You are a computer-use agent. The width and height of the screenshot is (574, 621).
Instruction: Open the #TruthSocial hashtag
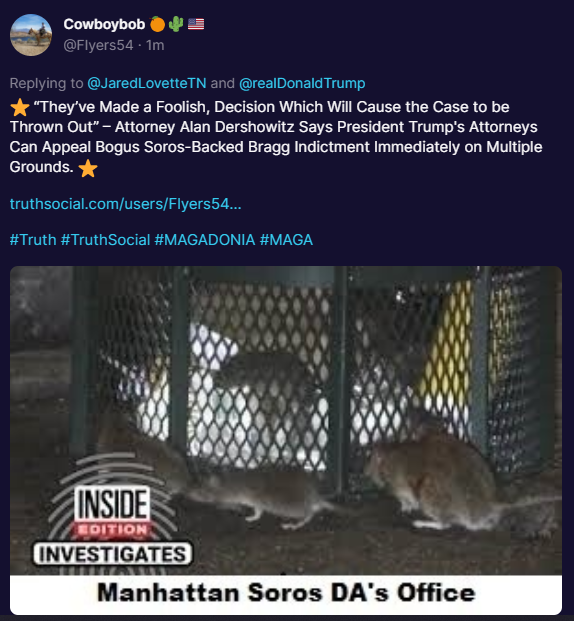click(x=105, y=240)
